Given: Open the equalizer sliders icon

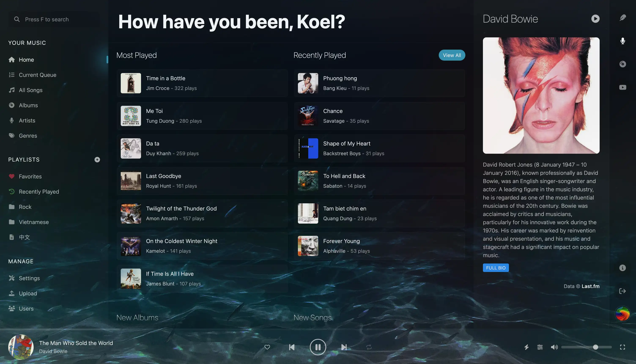Looking at the screenshot, I should (540, 347).
